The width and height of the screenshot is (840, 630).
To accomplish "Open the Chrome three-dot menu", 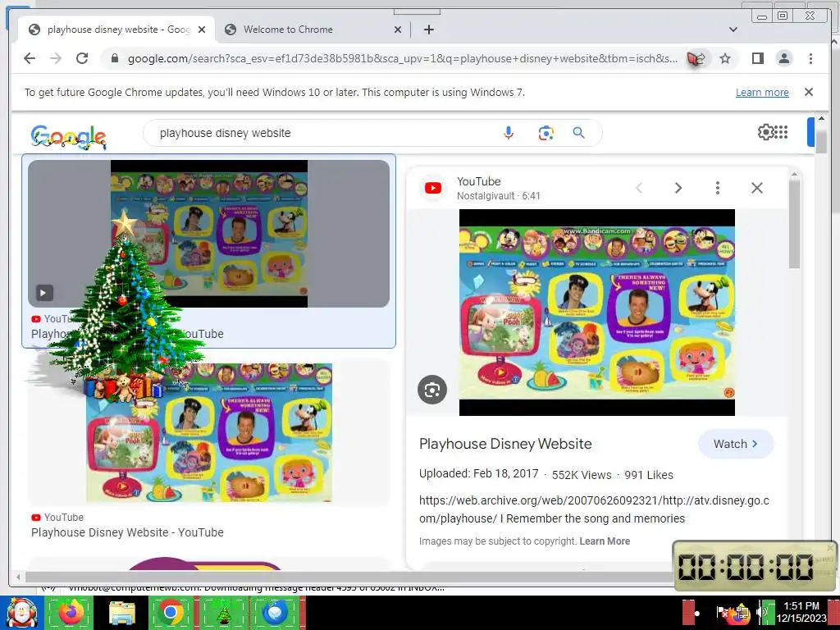I will point(810,58).
